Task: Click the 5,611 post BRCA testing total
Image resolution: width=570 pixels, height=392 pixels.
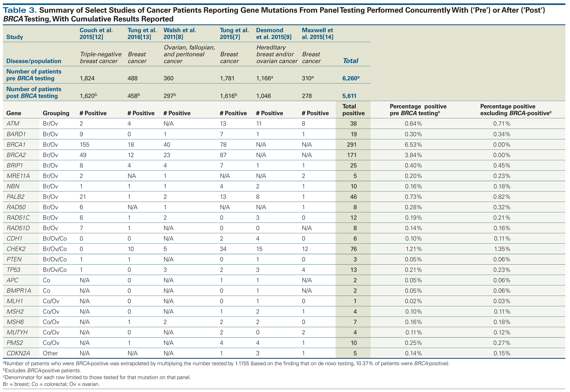Action: (349, 96)
